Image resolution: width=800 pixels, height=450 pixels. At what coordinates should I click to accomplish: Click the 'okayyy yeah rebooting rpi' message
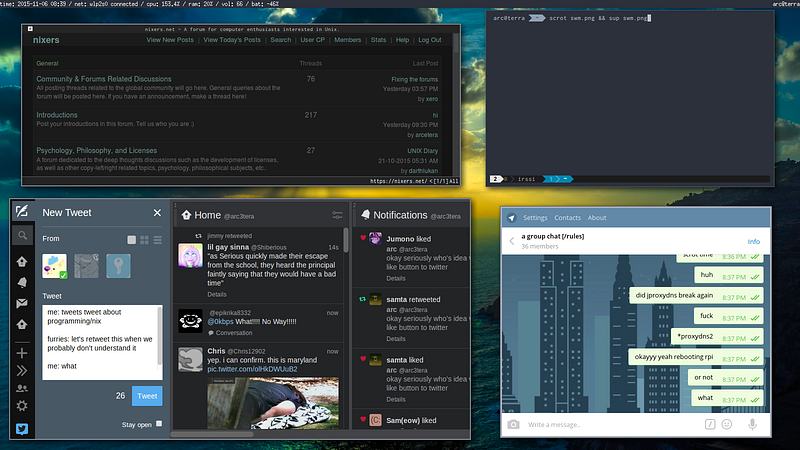click(696, 357)
